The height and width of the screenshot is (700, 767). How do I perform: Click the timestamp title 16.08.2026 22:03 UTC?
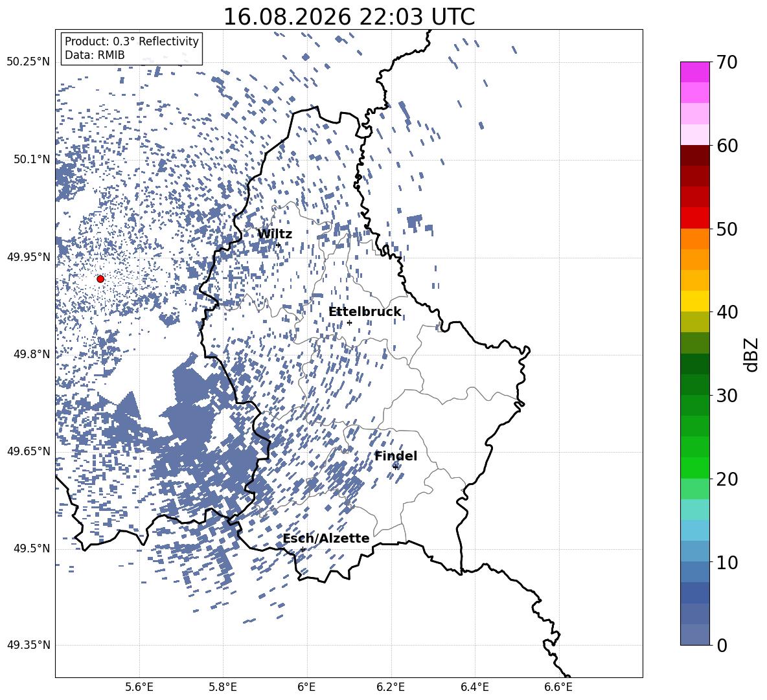(x=349, y=17)
